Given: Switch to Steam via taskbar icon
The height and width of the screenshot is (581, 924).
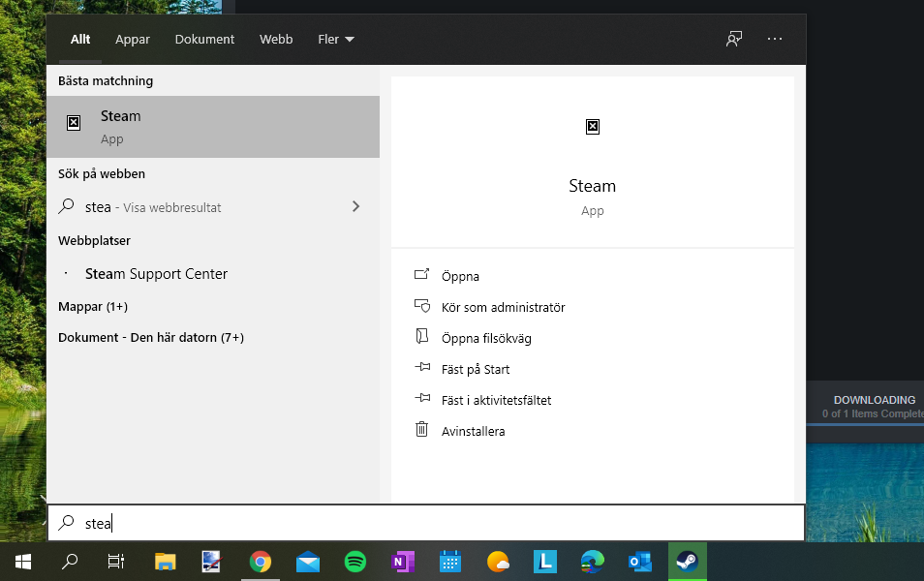Looking at the screenshot, I should click(687, 562).
